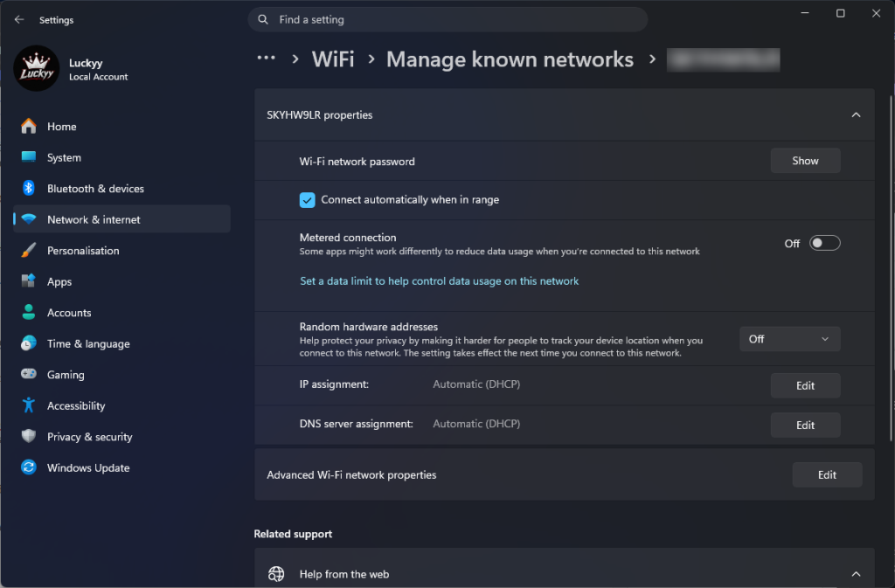This screenshot has height=588, width=895.
Task: Open the set a data limit link
Action: (x=439, y=281)
